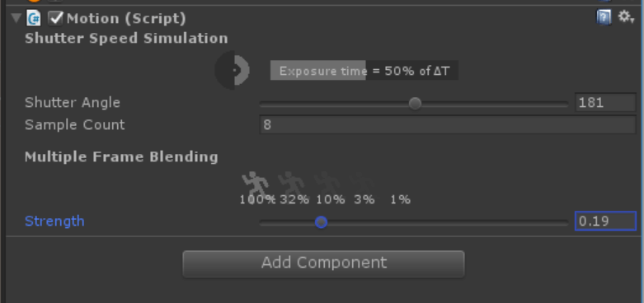
Task: Click the C# script icon for Motion
Action: click(x=34, y=18)
